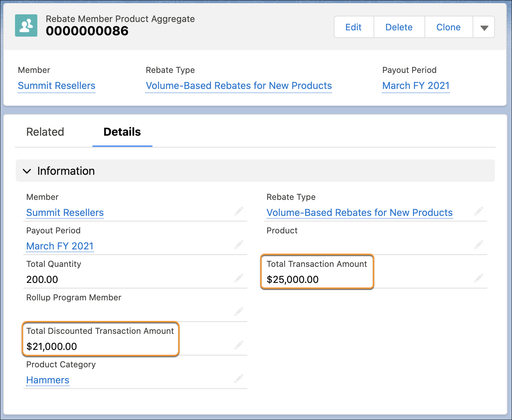512x420 pixels.
Task: Edit Total Quantity via the pencil icon
Action: coord(239,278)
